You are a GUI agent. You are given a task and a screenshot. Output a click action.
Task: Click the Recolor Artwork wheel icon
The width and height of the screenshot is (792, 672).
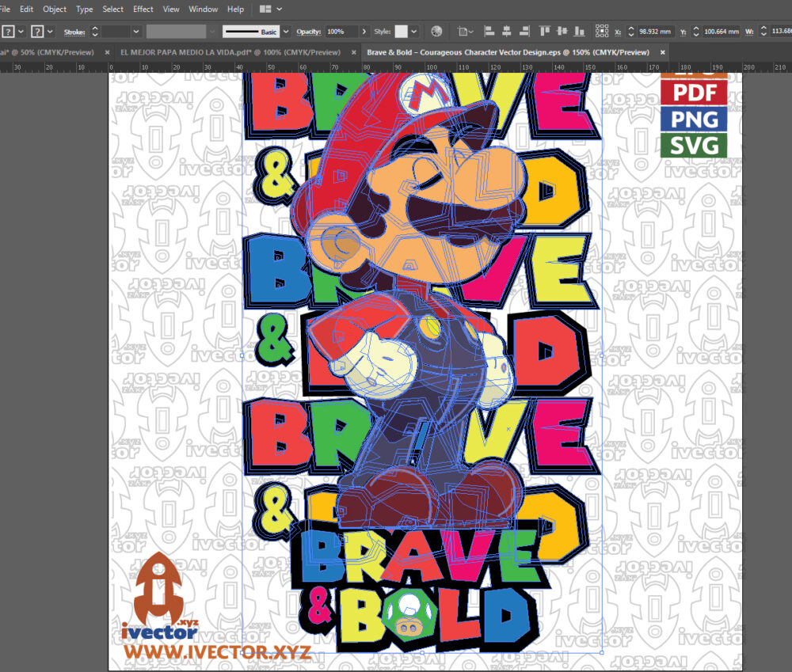[436, 32]
